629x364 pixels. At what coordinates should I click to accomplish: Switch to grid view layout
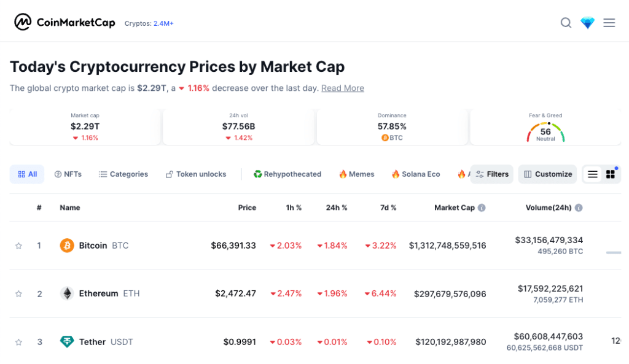pos(611,174)
